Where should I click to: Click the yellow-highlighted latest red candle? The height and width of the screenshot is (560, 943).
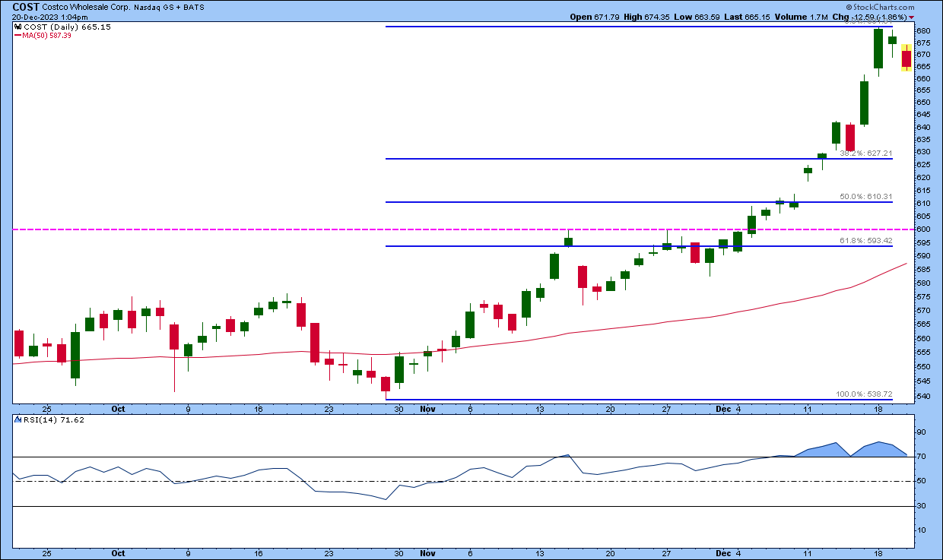pyautogui.click(x=906, y=59)
